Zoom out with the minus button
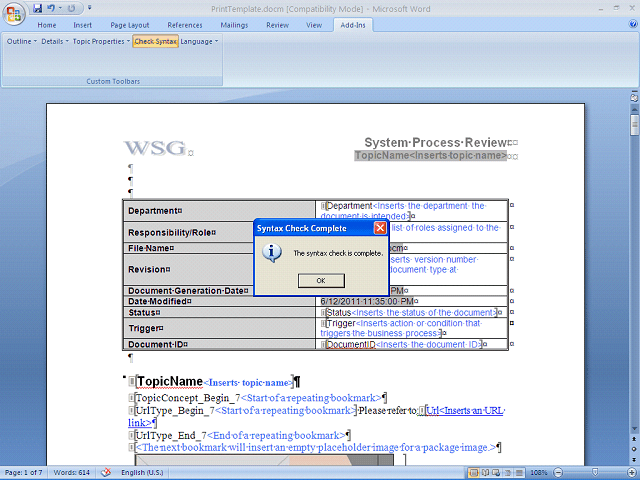Viewport: 640px width, 480px height. (558, 473)
